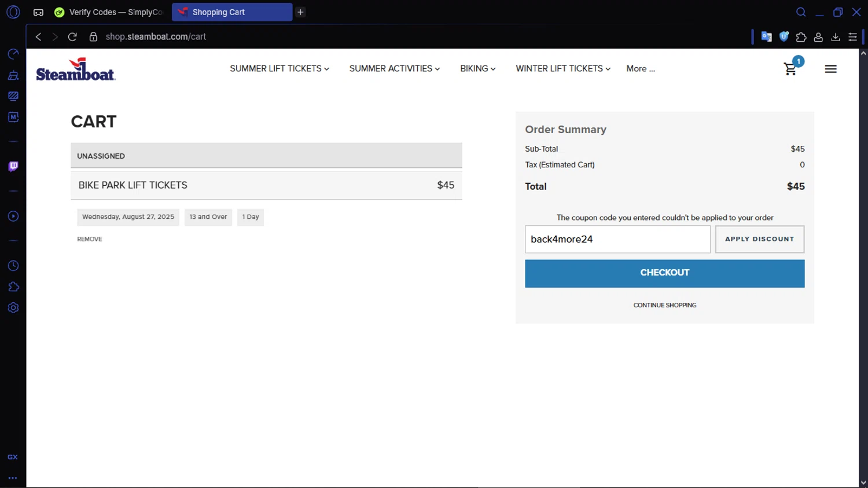Click the blue Checkout button
The image size is (868, 488).
[664, 273]
